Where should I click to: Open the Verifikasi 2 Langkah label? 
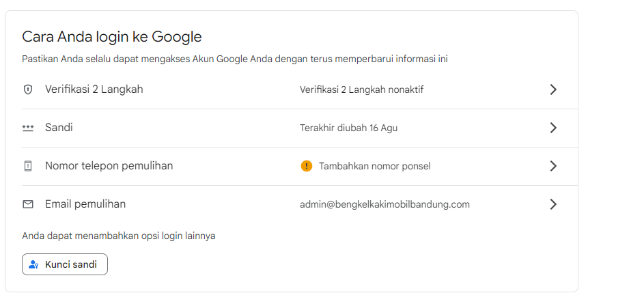[94, 89]
